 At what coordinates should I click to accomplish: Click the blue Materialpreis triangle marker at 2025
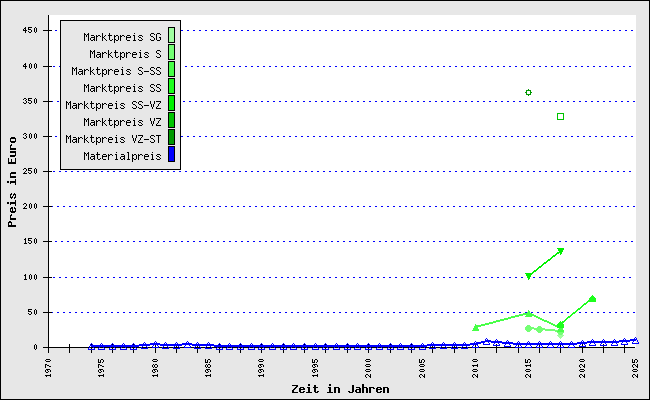(x=635, y=340)
